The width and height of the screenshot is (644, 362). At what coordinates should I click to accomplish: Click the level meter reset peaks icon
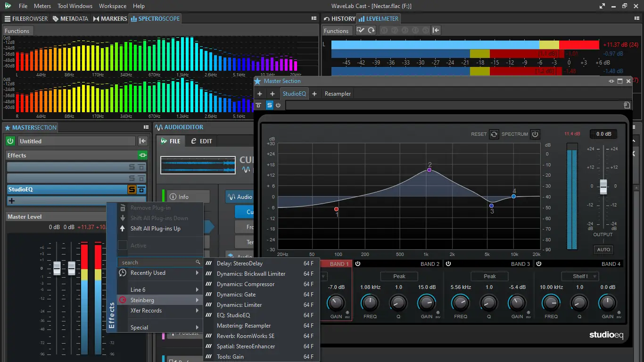click(371, 31)
